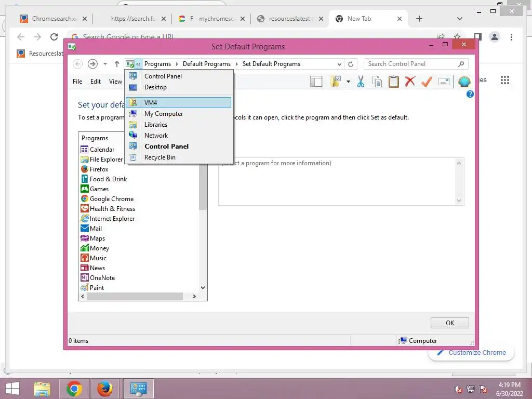The image size is (532, 399).
Task: Select Firefox in the Programs list
Action: pyautogui.click(x=95, y=169)
